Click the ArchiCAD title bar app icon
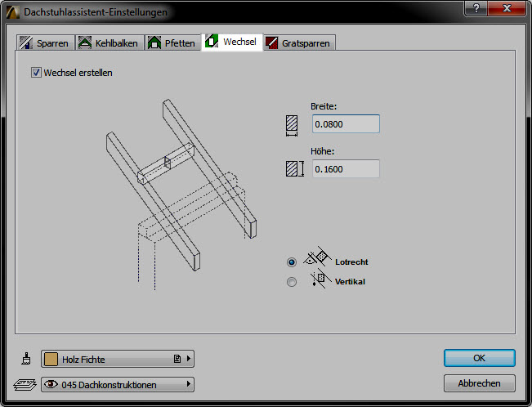Screen dimensions: 532x407 pos(13,12)
